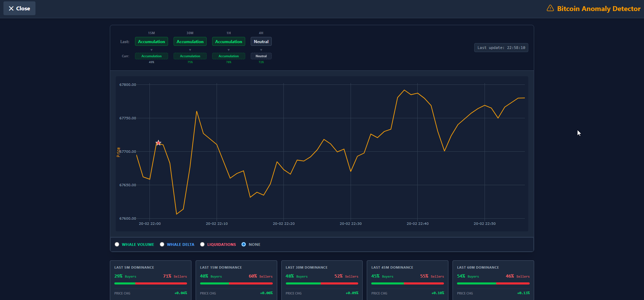Click the small arrow under the 4H Neutral badge
This screenshot has height=300, width=644.
[261, 50]
